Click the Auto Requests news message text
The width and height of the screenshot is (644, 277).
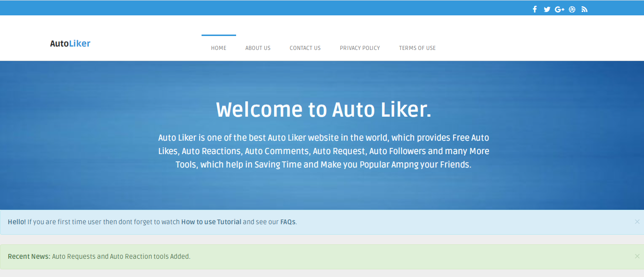121,256
